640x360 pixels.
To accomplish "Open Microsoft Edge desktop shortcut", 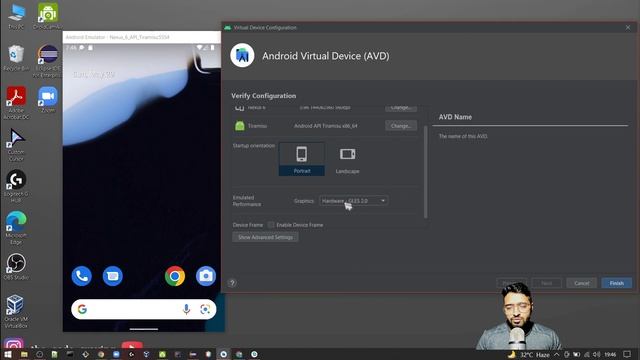I will [16, 229].
